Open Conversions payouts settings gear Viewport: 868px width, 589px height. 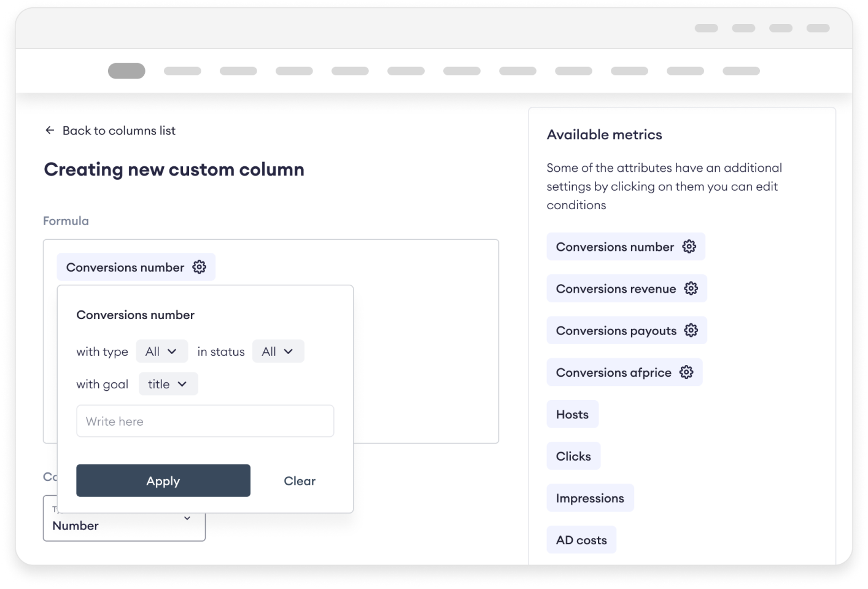(691, 330)
